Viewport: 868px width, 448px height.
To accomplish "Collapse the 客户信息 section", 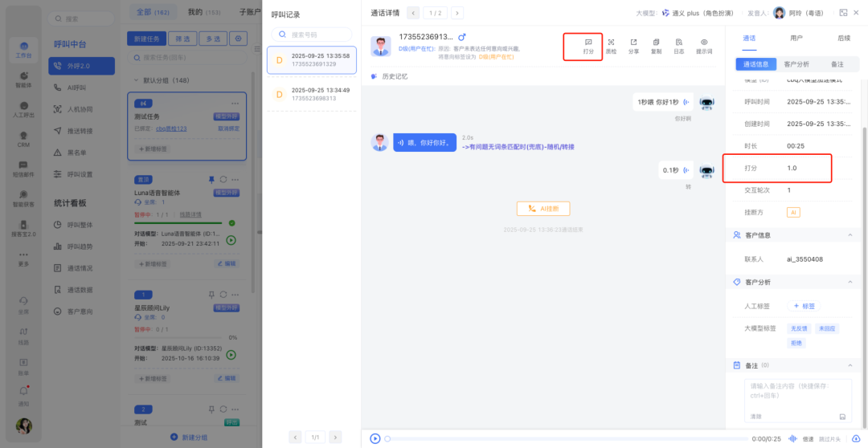I will 850,235.
